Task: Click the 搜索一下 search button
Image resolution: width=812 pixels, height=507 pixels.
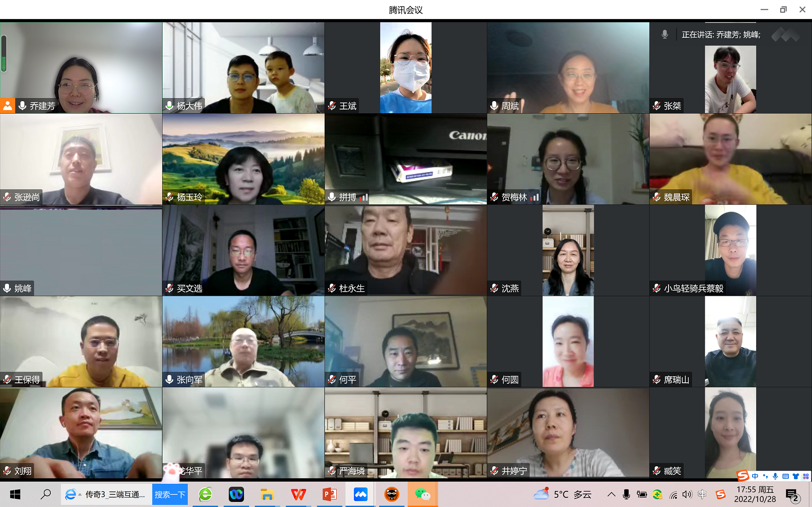Action: 170,494
